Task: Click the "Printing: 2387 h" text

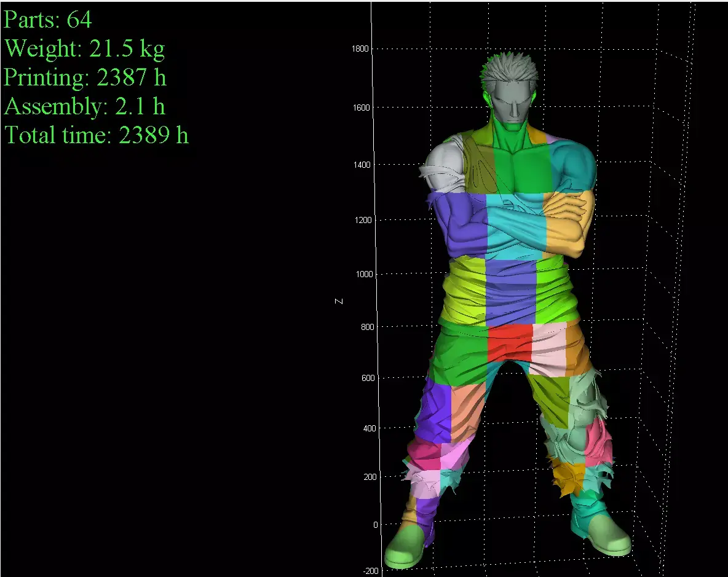Action: 85,77
